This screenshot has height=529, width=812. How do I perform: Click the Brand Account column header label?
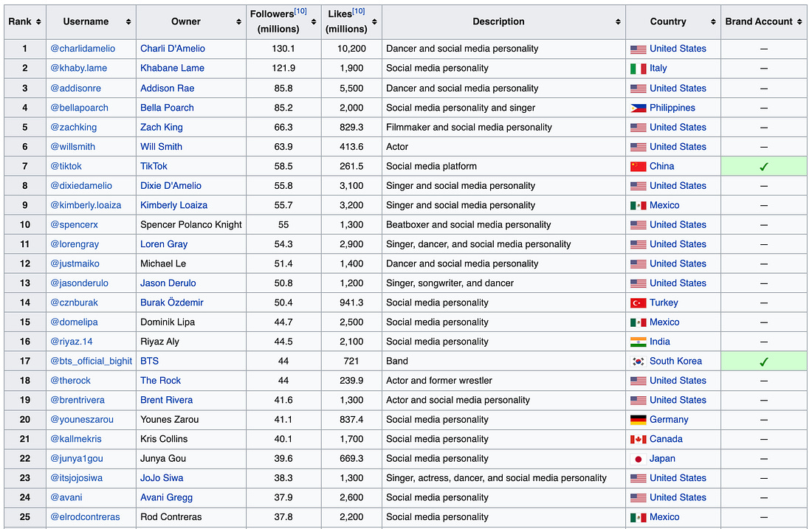point(759,21)
